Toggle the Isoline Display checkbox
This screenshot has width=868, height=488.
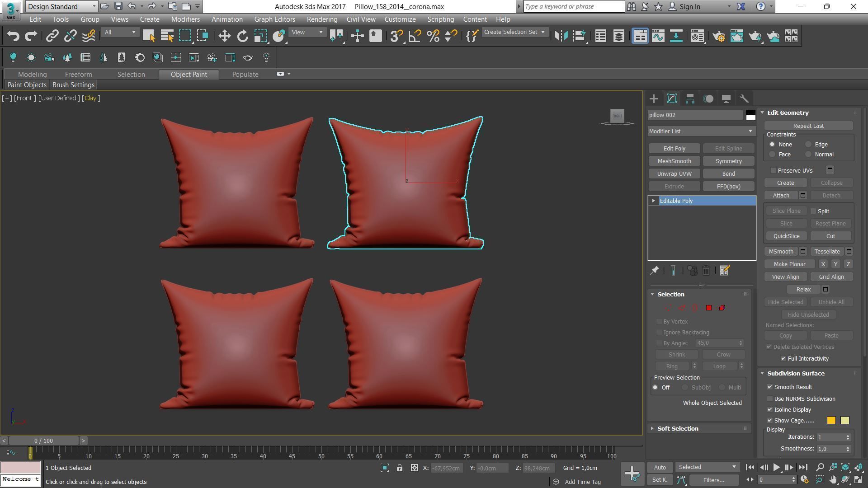770,410
